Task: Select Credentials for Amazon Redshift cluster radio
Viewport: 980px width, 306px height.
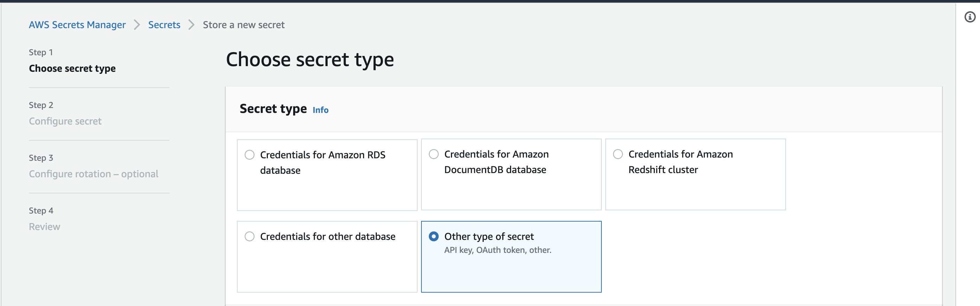Action: (618, 154)
